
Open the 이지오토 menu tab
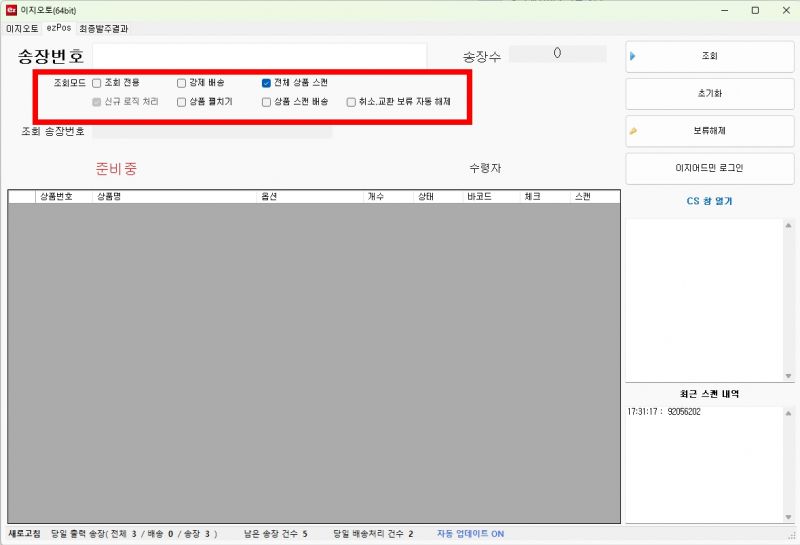coord(22,29)
